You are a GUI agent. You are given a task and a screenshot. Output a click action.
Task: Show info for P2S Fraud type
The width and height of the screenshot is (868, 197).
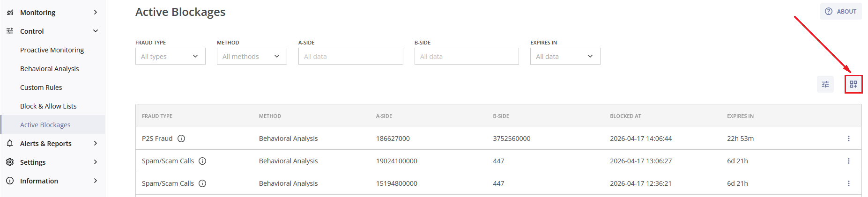click(x=181, y=139)
